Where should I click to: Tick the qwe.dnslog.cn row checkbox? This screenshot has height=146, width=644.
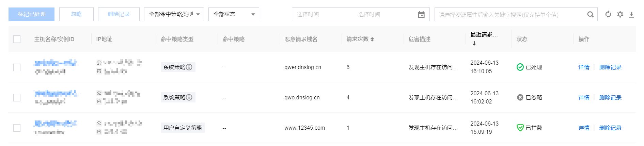click(17, 98)
